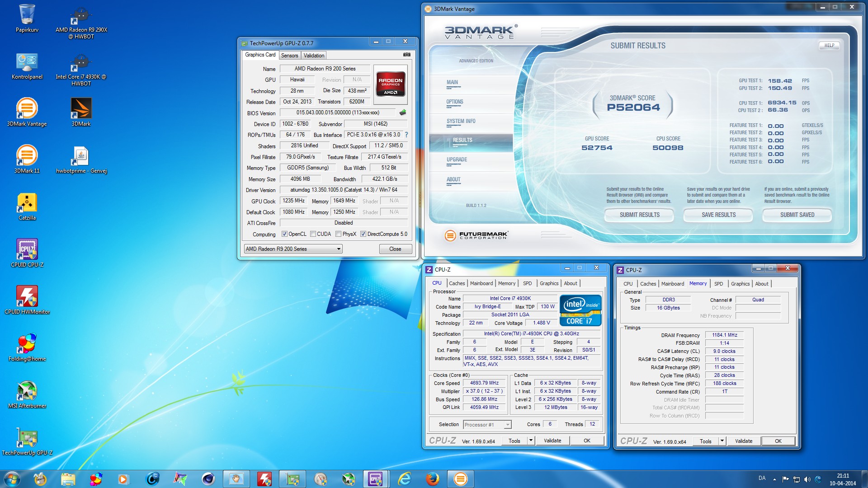Click HELP button in 3DMark Vantage
Image resolution: width=868 pixels, height=488 pixels.
829,46
